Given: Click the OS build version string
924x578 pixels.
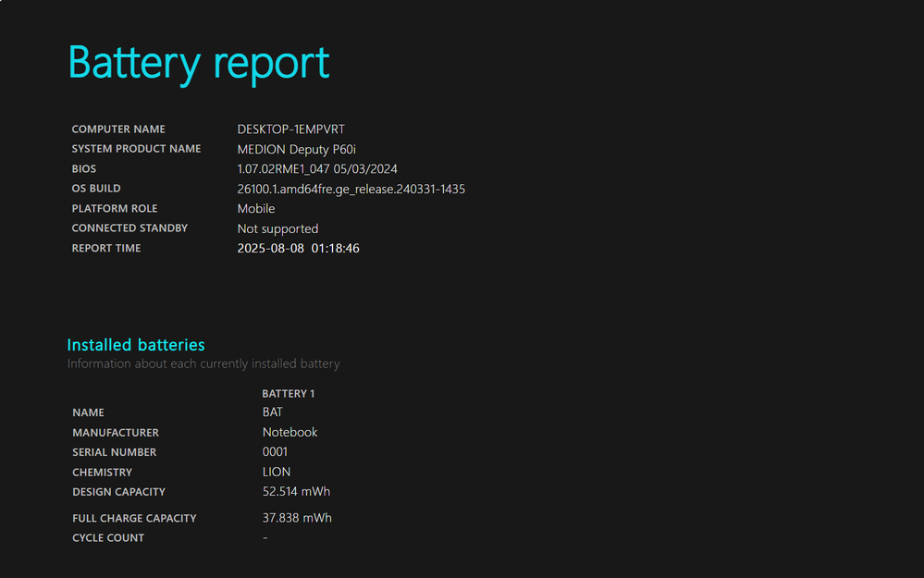Looking at the screenshot, I should click(x=351, y=189).
